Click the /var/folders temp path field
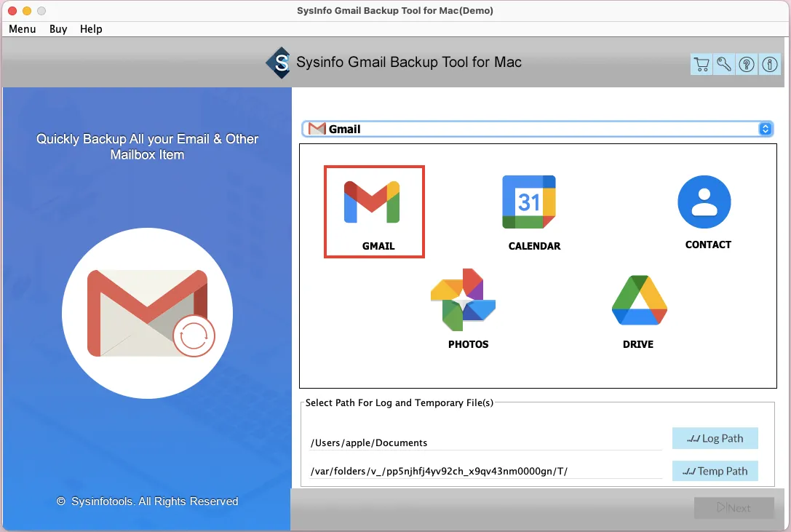This screenshot has width=791, height=532. tap(486, 471)
